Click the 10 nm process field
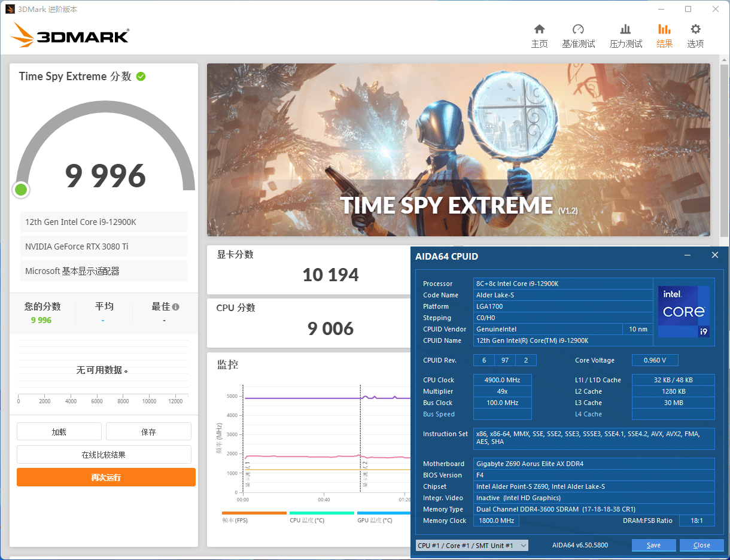Viewport: 730px width, 560px height. (637, 329)
